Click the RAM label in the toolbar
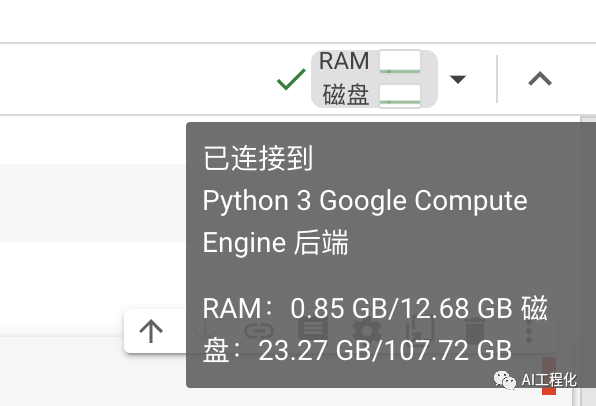 pos(344,61)
